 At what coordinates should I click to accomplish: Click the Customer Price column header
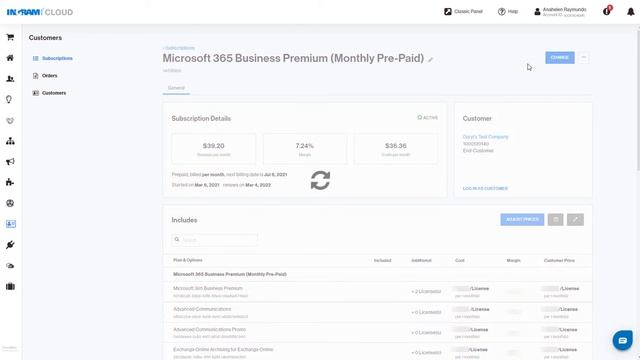pyautogui.click(x=559, y=260)
